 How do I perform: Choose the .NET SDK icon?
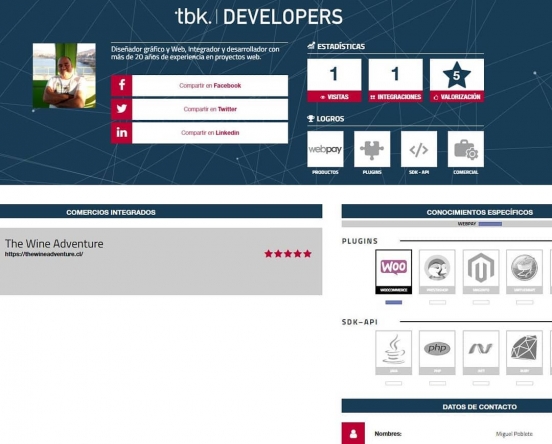(x=481, y=352)
